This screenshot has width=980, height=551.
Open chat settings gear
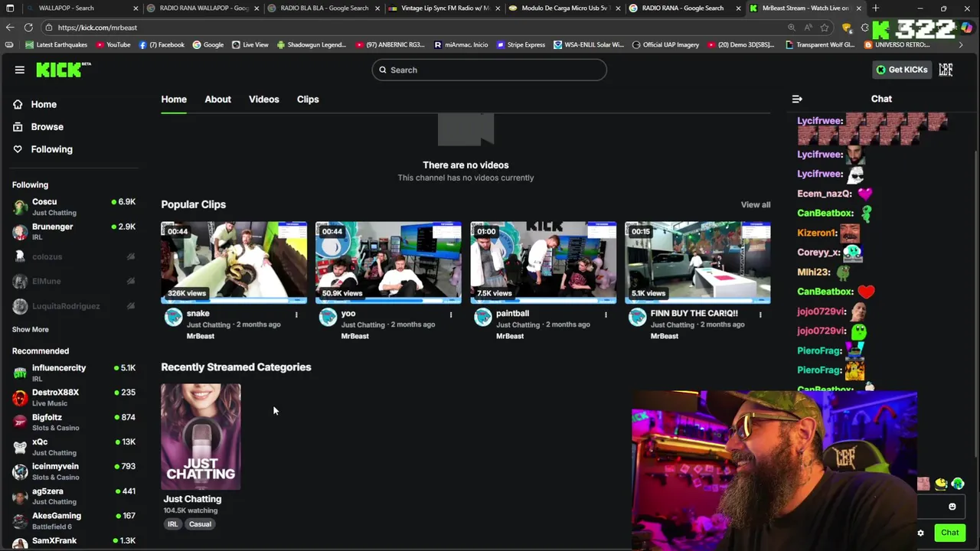tap(921, 533)
